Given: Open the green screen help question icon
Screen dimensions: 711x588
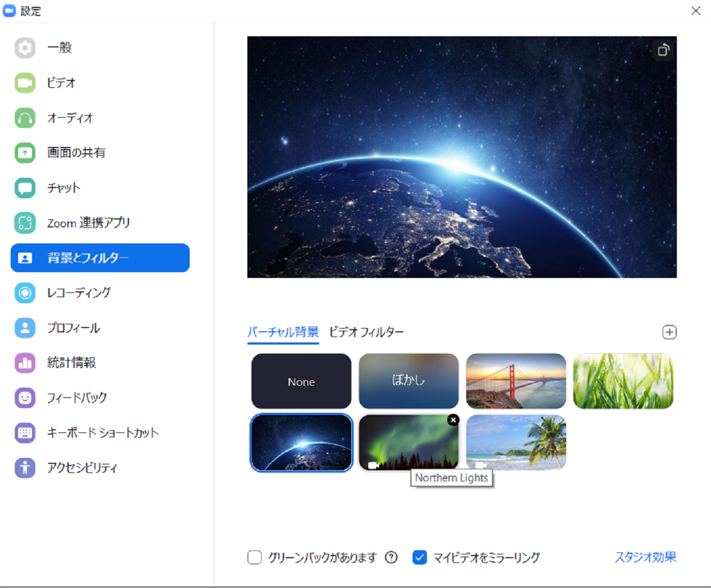Looking at the screenshot, I should (x=391, y=558).
